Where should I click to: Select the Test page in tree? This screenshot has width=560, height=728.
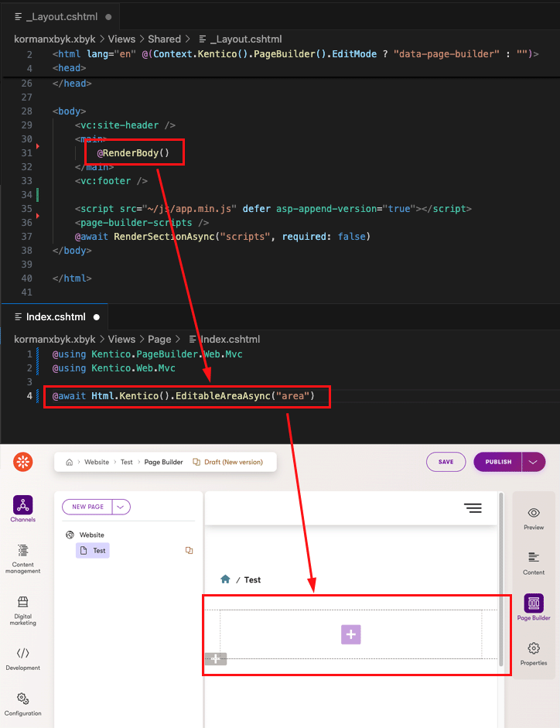point(99,550)
